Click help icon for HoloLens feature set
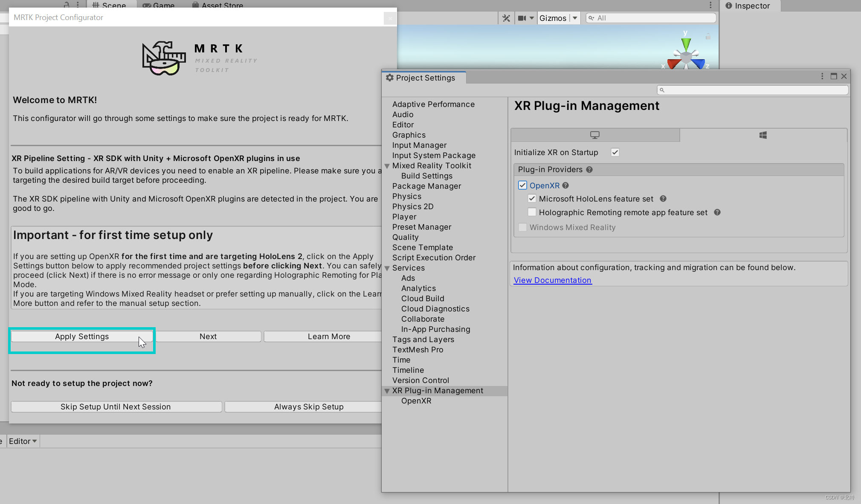 [663, 199]
